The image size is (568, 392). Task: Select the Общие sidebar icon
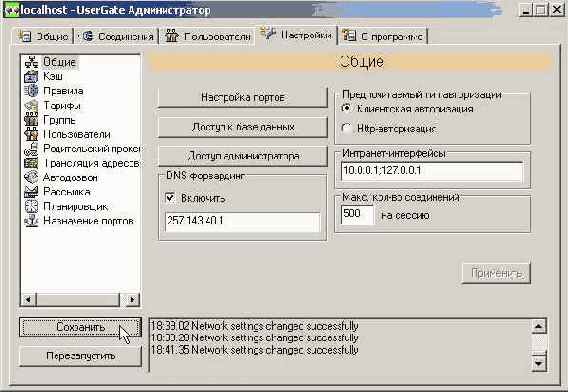pyautogui.click(x=31, y=62)
